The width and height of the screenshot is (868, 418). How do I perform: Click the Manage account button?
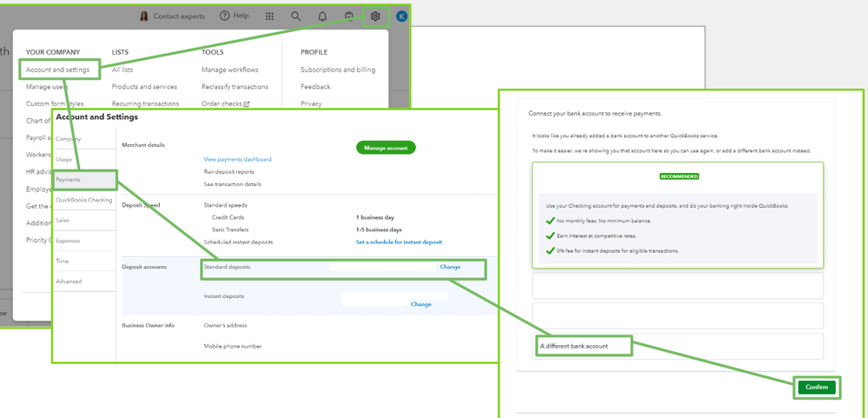pyautogui.click(x=386, y=148)
